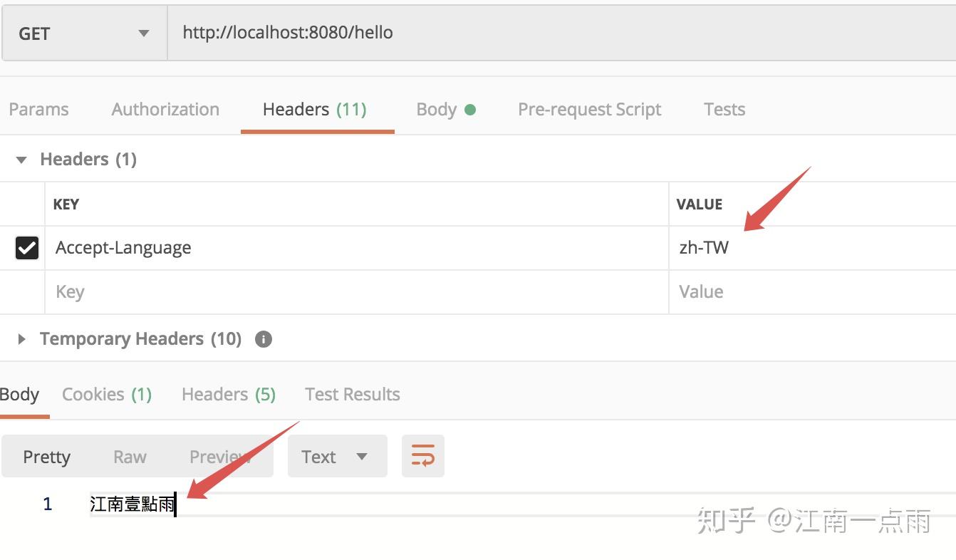Open the Text format dropdown arrow
The width and height of the screenshot is (956, 560).
tap(363, 456)
